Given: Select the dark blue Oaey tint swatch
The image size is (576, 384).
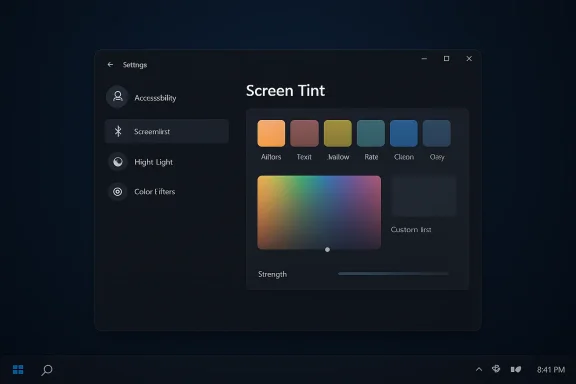Looking at the screenshot, I should click(x=437, y=133).
